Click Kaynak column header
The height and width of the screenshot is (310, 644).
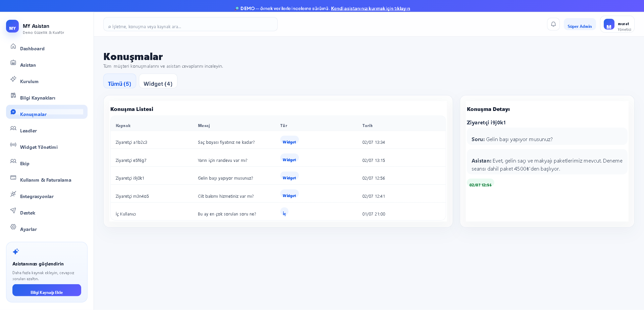[123, 126]
